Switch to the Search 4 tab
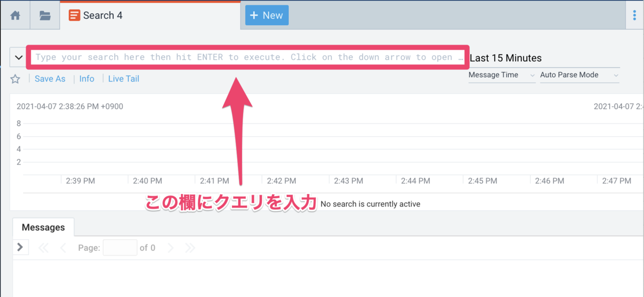644x297 pixels. [150, 16]
